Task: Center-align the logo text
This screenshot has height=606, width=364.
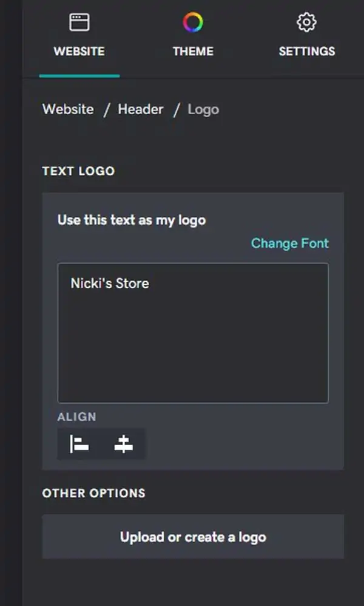Action: pos(124,444)
